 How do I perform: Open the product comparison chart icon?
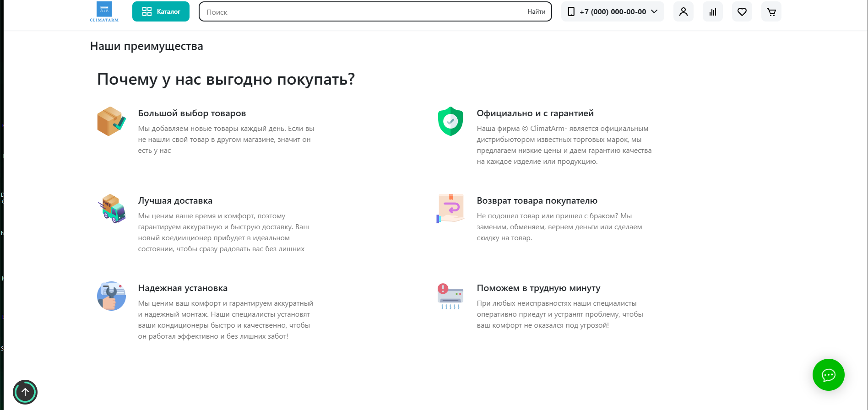pyautogui.click(x=713, y=11)
